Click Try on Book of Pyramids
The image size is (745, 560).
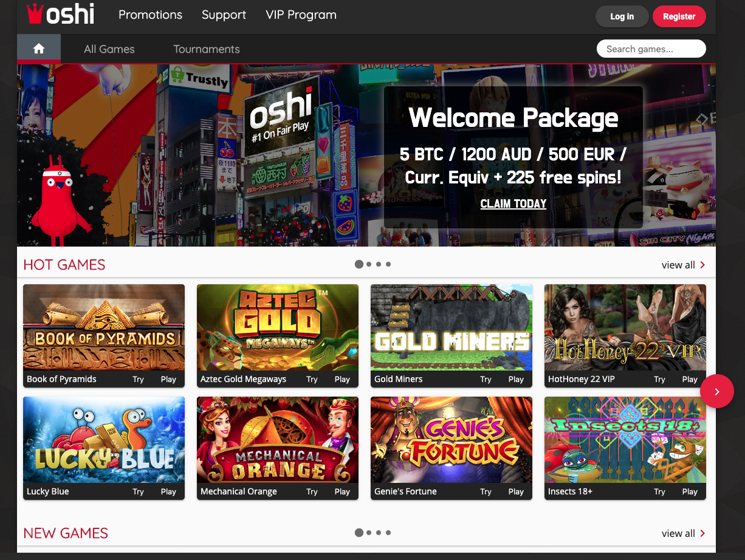(139, 379)
